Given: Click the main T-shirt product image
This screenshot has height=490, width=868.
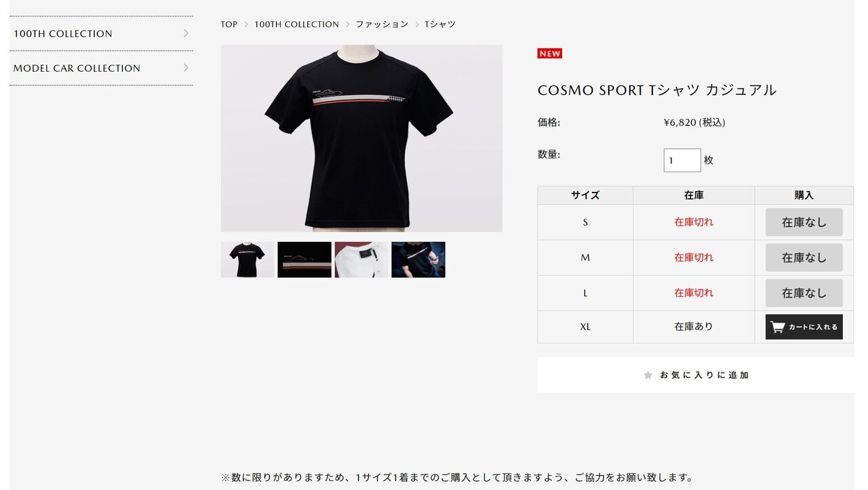Looking at the screenshot, I should pyautogui.click(x=361, y=138).
